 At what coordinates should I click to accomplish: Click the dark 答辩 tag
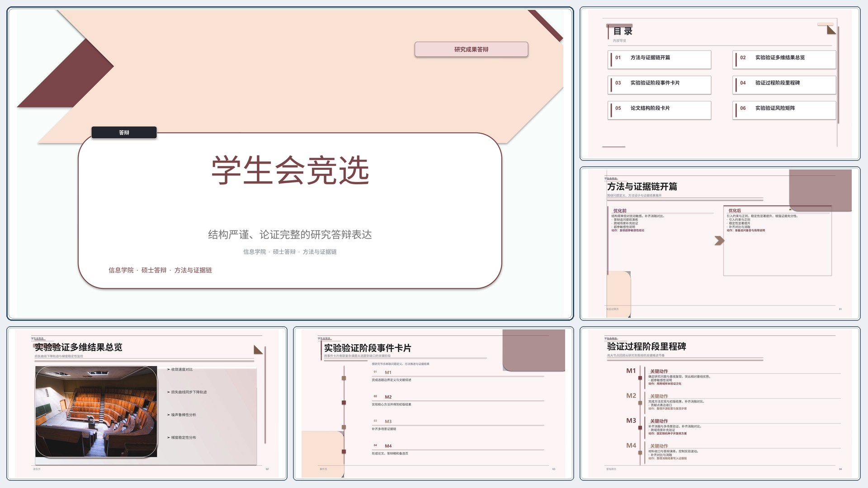[124, 132]
